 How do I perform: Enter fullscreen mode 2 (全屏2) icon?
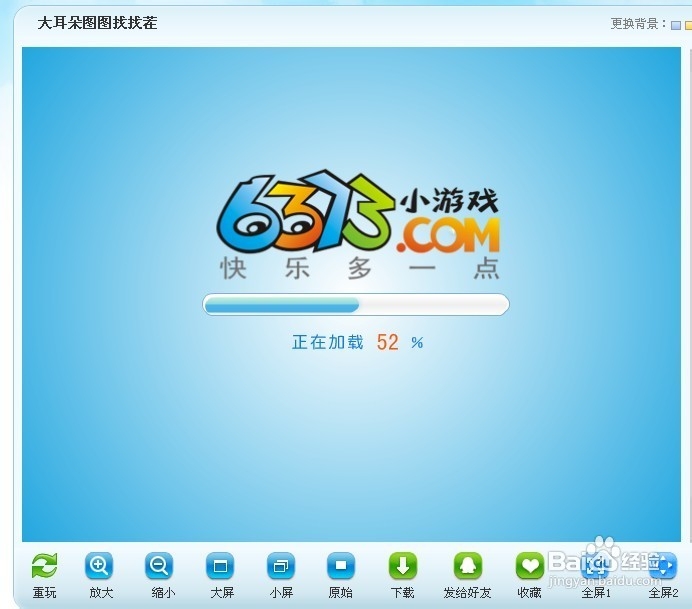click(663, 565)
